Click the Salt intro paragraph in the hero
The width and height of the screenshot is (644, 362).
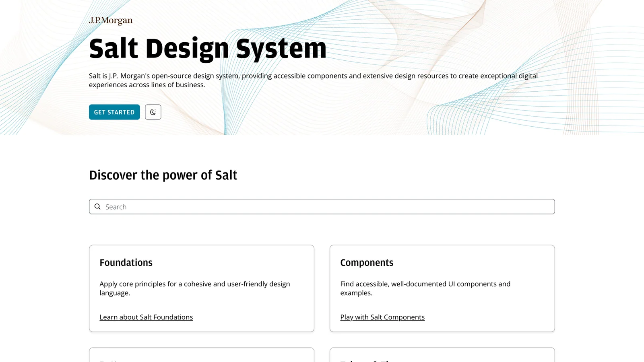coord(313,80)
